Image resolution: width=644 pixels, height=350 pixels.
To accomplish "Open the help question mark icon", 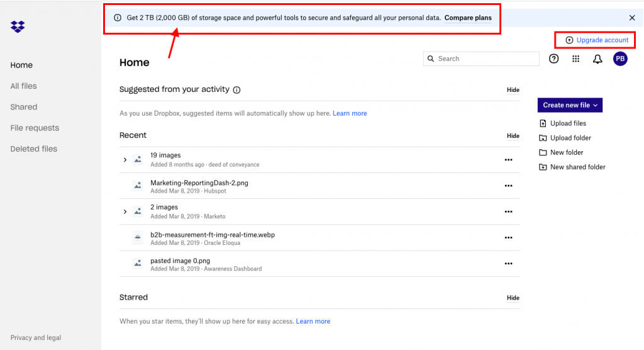I will (553, 59).
